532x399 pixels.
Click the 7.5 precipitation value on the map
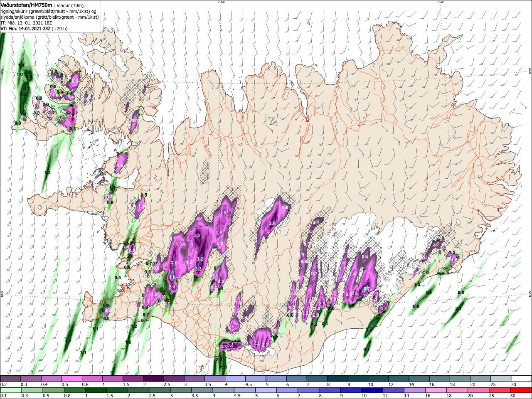[172, 277]
